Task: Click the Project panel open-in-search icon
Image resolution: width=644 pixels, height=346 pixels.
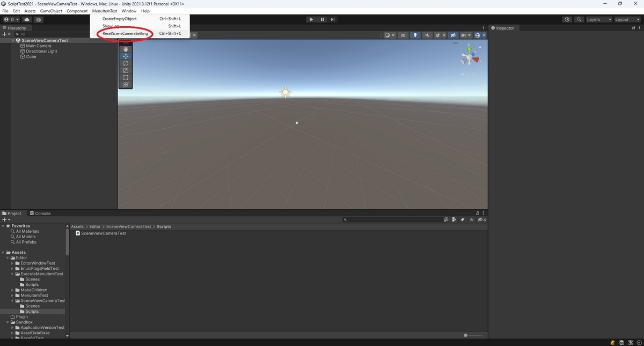Action: 446,219
